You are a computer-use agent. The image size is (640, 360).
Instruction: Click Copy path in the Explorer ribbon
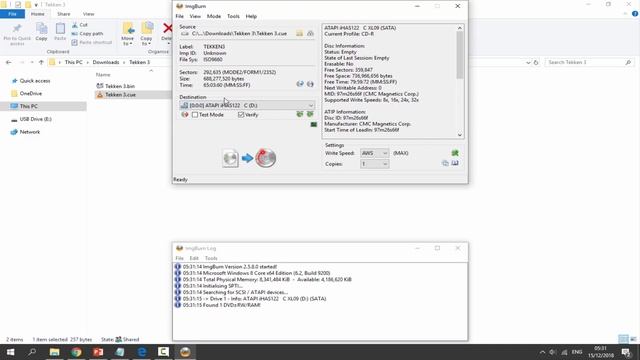point(87,33)
